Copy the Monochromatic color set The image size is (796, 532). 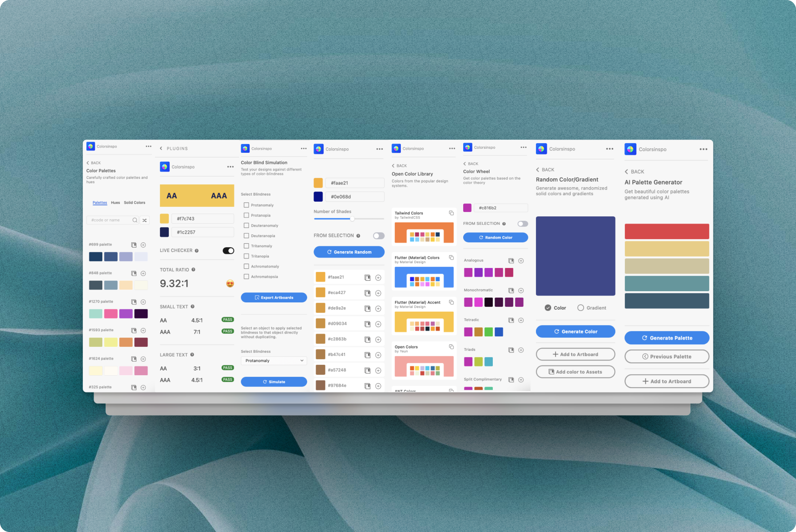click(511, 290)
